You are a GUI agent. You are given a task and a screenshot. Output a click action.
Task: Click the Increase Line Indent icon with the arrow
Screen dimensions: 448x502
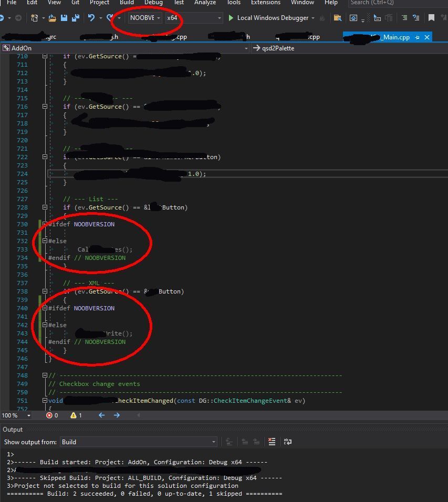pos(416,18)
